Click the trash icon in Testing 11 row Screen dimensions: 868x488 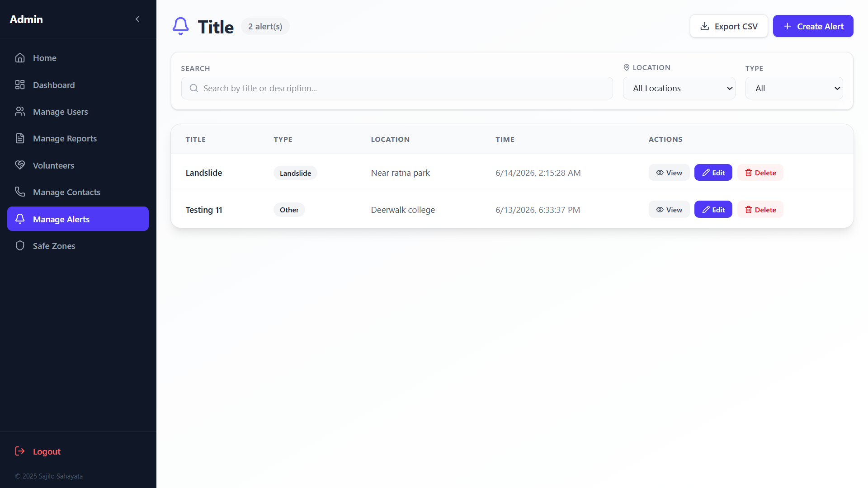pos(748,210)
